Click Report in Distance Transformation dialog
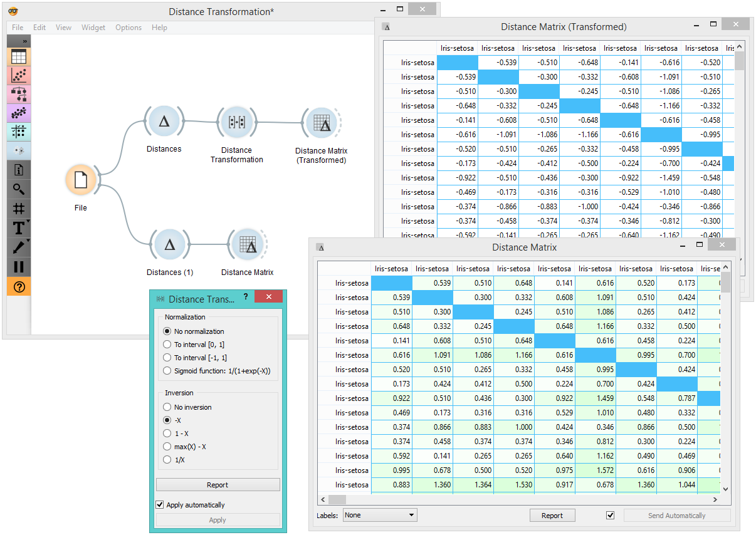Screen dimensions: 756x535 218,485
